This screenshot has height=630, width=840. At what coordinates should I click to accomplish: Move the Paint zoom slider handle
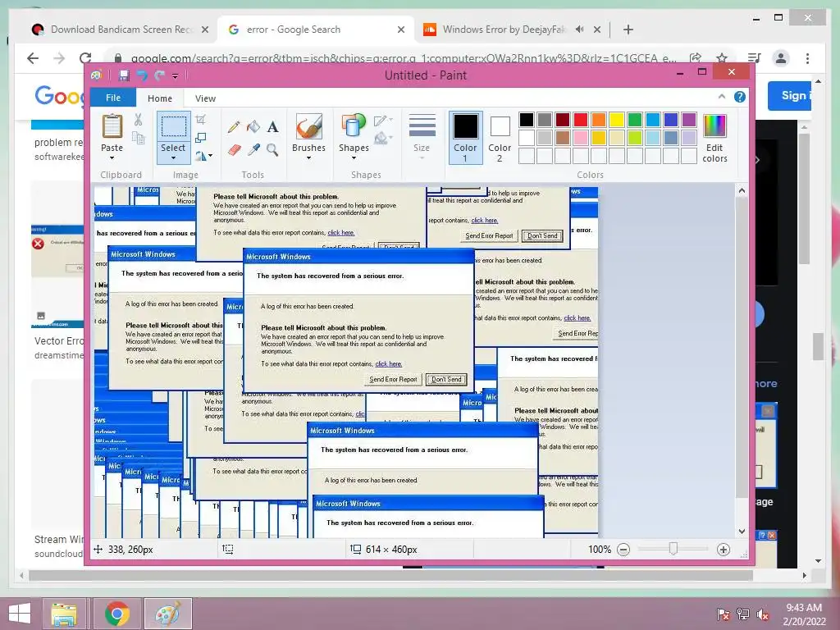tap(673, 549)
